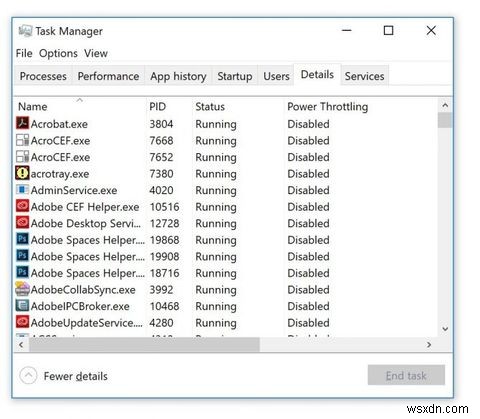Click Running status in Acrobat.exe row

click(x=216, y=125)
